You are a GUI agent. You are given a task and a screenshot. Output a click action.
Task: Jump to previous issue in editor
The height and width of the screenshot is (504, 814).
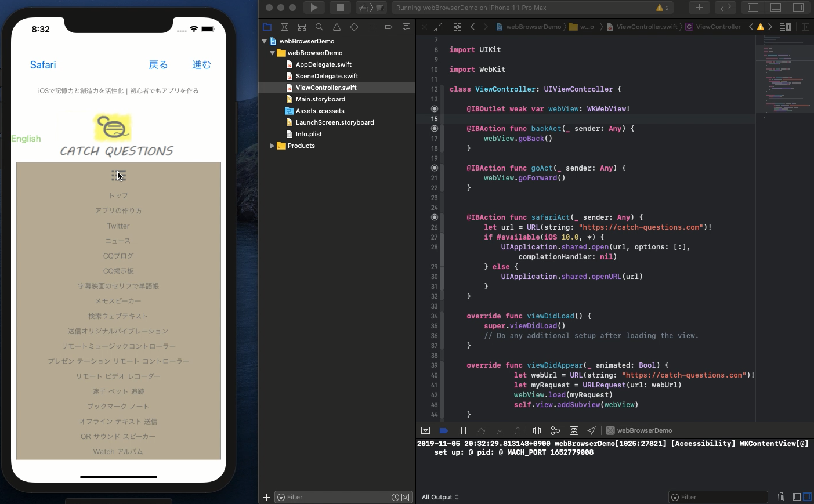click(751, 27)
